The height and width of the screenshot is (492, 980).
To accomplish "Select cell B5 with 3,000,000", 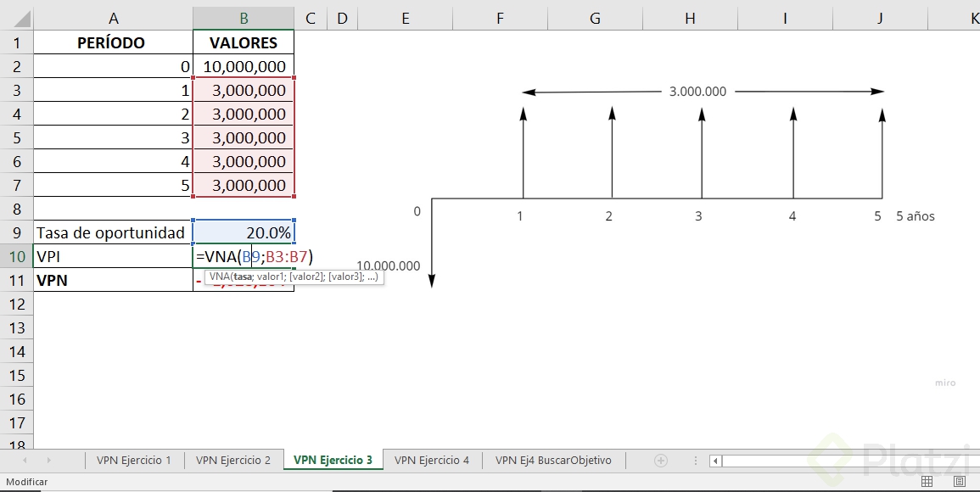I will [244, 137].
